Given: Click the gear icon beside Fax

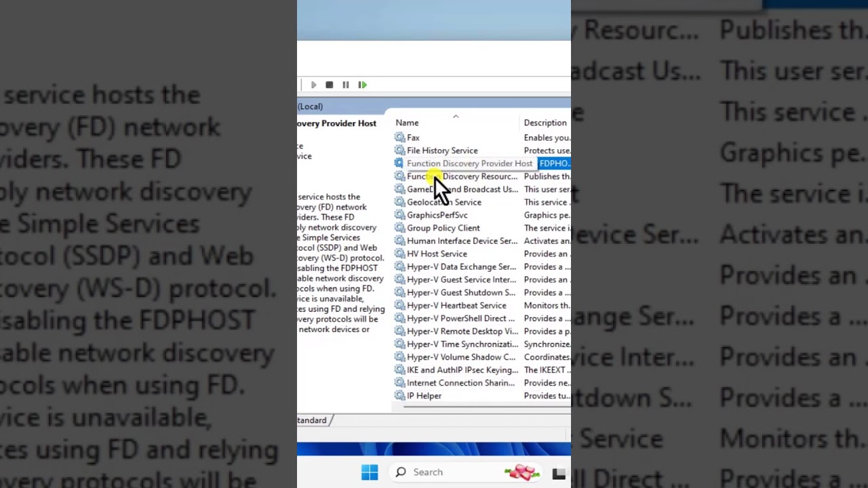Looking at the screenshot, I should [x=399, y=138].
